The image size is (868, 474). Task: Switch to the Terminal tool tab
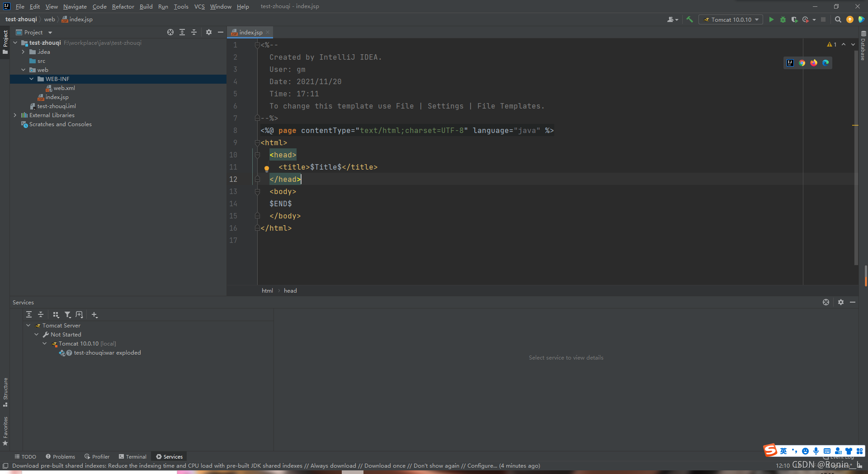(x=132, y=457)
